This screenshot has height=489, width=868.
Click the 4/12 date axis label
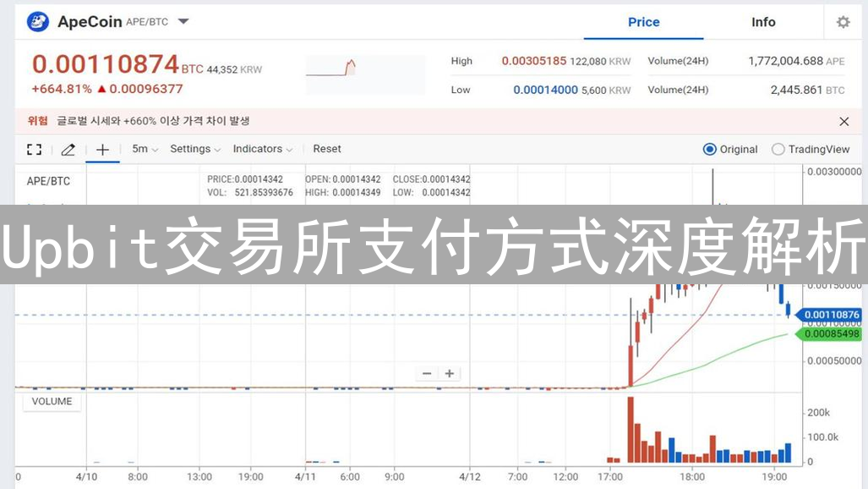[470, 477]
